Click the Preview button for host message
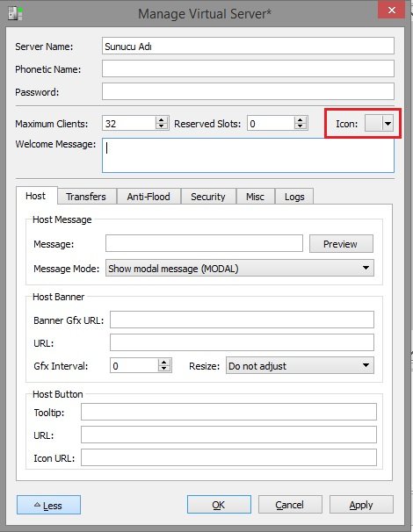413x532 pixels. [x=341, y=244]
